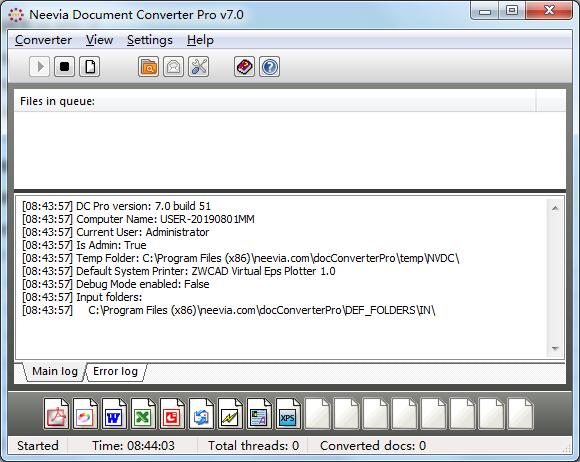Click the blank page toolbar icon
The width and height of the screenshot is (580, 462).
[x=90, y=67]
